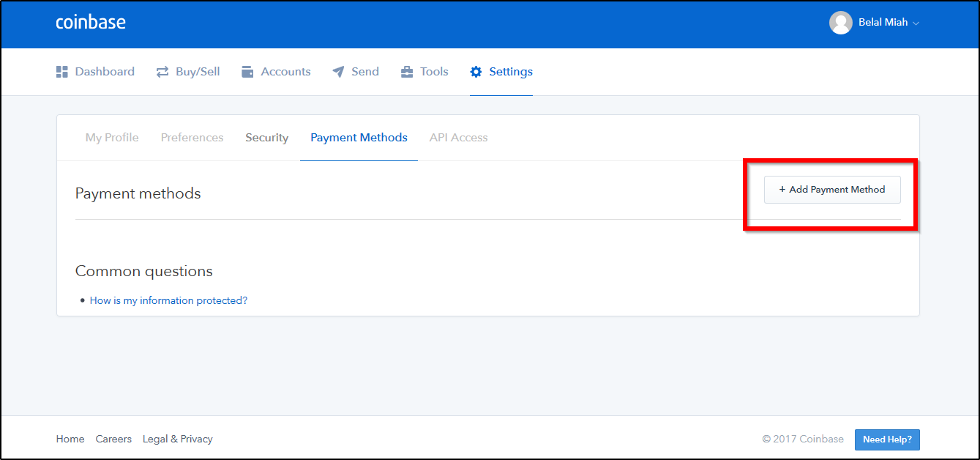Click the Accounts wallet icon
Image resolution: width=980 pixels, height=460 pixels.
(x=248, y=72)
